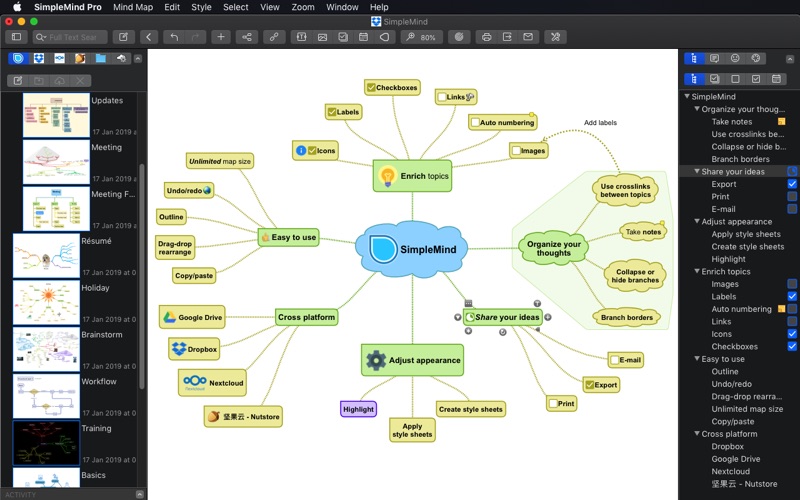The height and width of the screenshot is (500, 800).
Task: Toggle the Export checkbox in outline
Action: coord(792,184)
